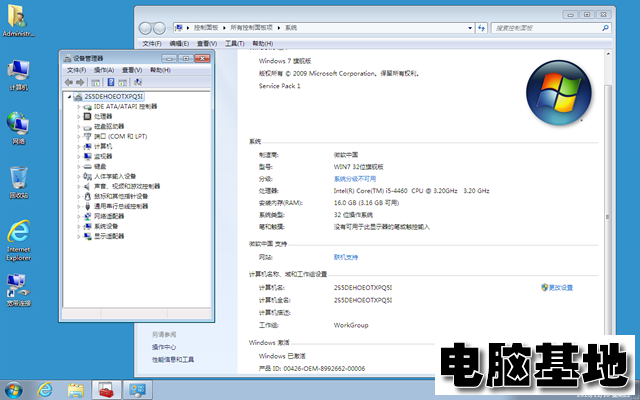This screenshot has height=400, width=640.
Task: Launch Internet Explorer from the taskbar
Action: (45, 390)
